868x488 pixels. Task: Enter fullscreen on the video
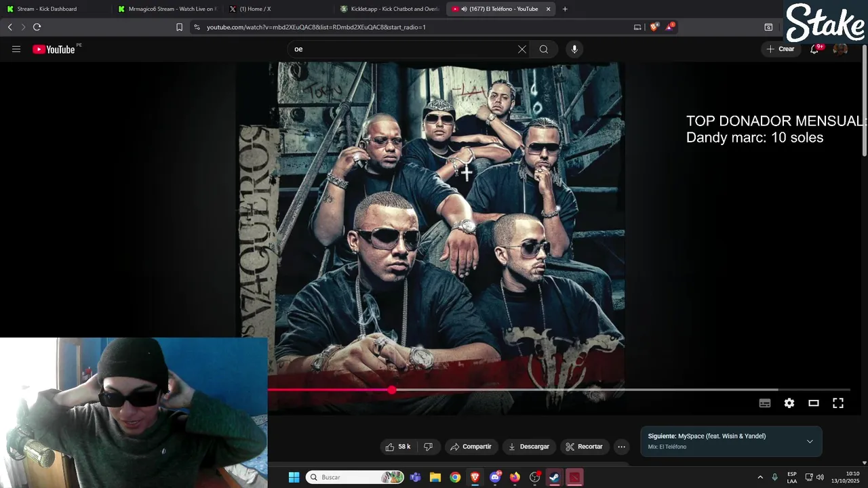(x=838, y=403)
